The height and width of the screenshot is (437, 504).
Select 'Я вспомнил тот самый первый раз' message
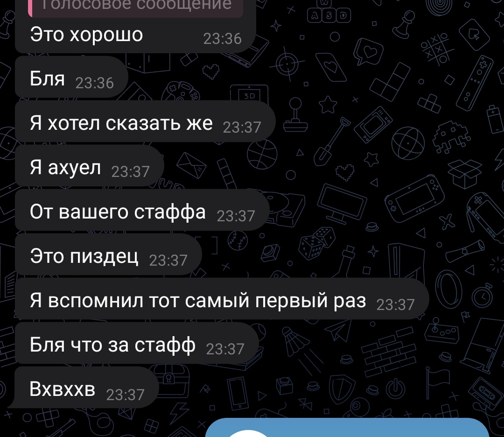coord(222,299)
